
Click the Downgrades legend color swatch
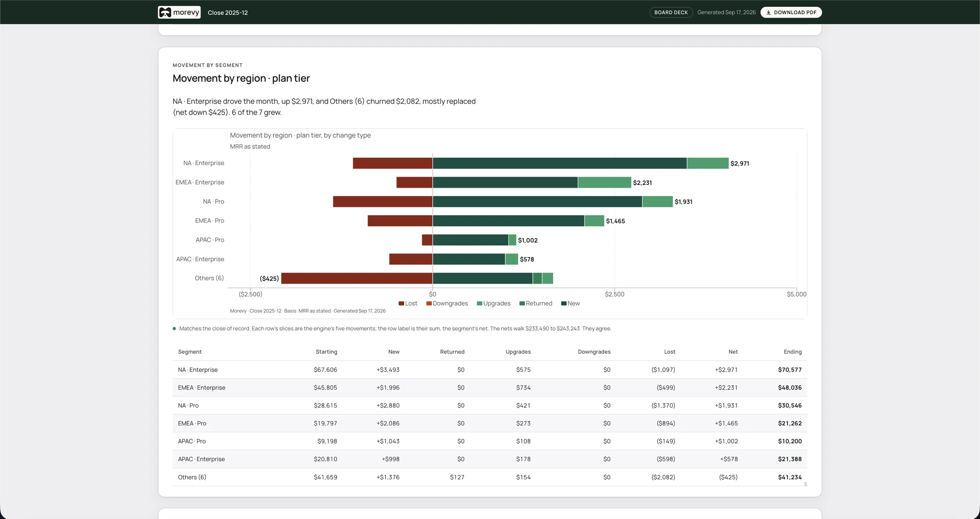[x=429, y=303]
